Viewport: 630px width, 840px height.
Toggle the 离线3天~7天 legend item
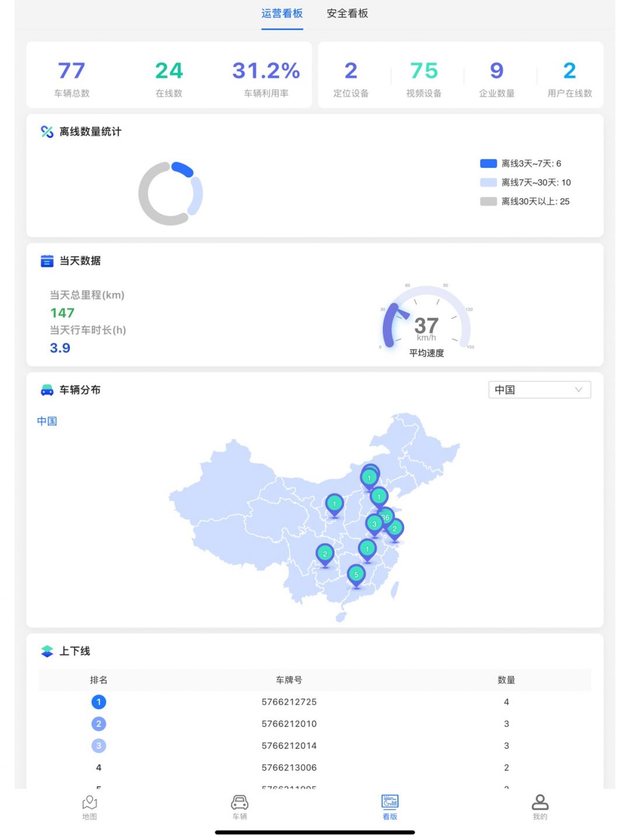click(x=520, y=164)
